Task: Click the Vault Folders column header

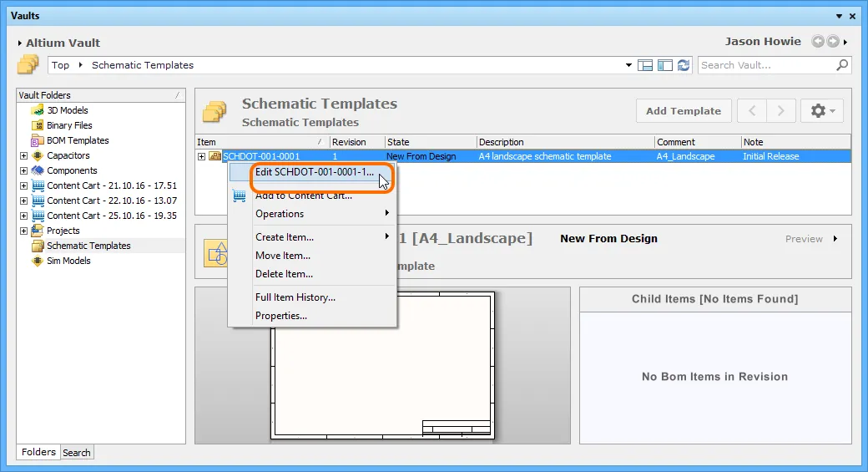Action: click(101, 95)
